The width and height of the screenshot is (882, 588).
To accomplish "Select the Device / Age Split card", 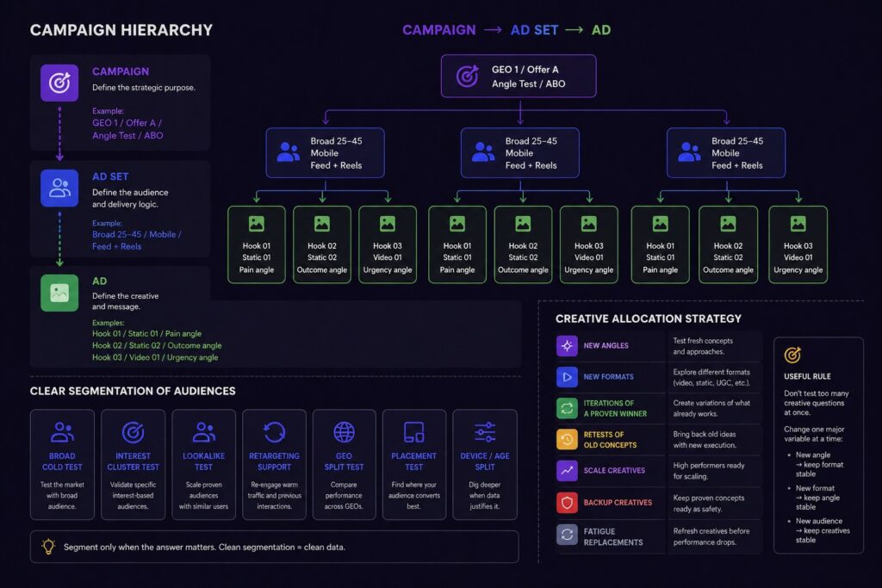I will coord(485,464).
